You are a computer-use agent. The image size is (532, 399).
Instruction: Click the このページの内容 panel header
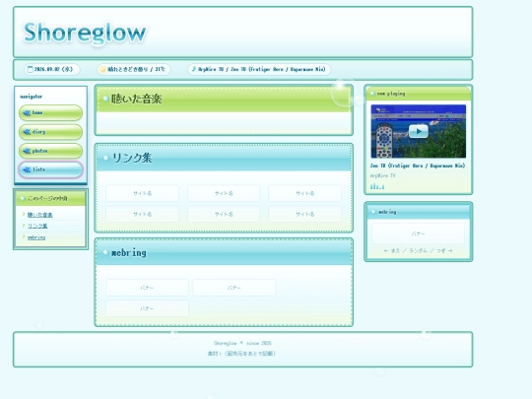click(50, 198)
